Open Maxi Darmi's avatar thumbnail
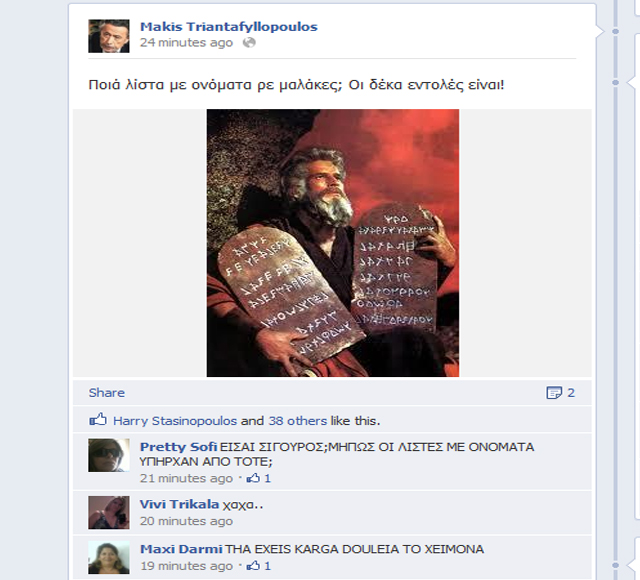Viewport: 640px width, 580px height. click(x=109, y=557)
